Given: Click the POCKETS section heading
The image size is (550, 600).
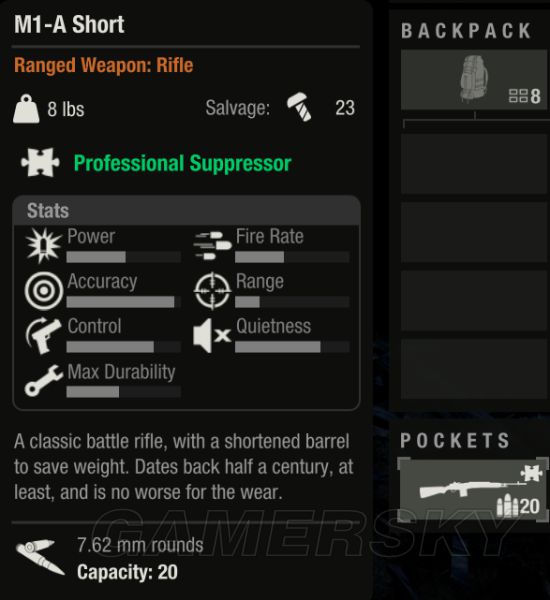Looking at the screenshot, I should [455, 440].
